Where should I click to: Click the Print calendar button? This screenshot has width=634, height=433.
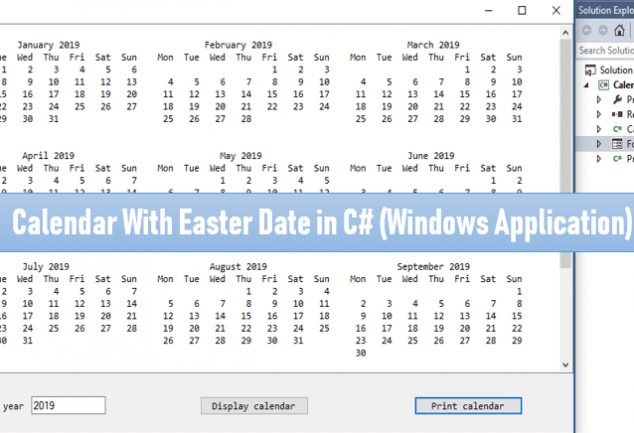(x=468, y=406)
